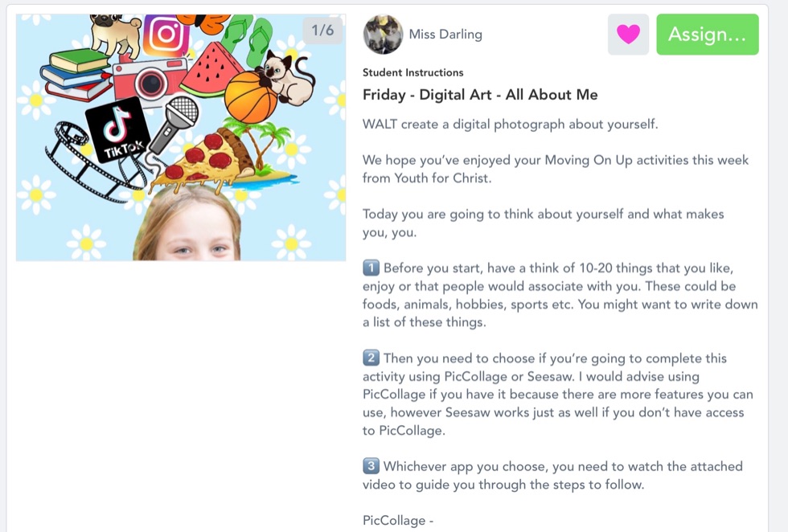
Task: Click the pizza slice sticker
Action: (x=205, y=161)
